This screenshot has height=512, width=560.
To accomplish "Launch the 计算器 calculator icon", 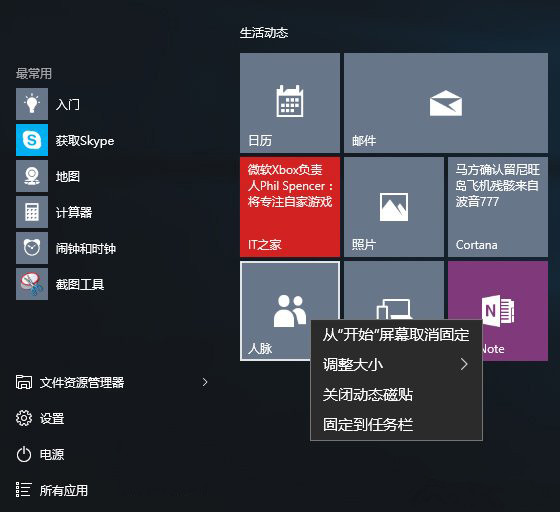I will [x=32, y=212].
